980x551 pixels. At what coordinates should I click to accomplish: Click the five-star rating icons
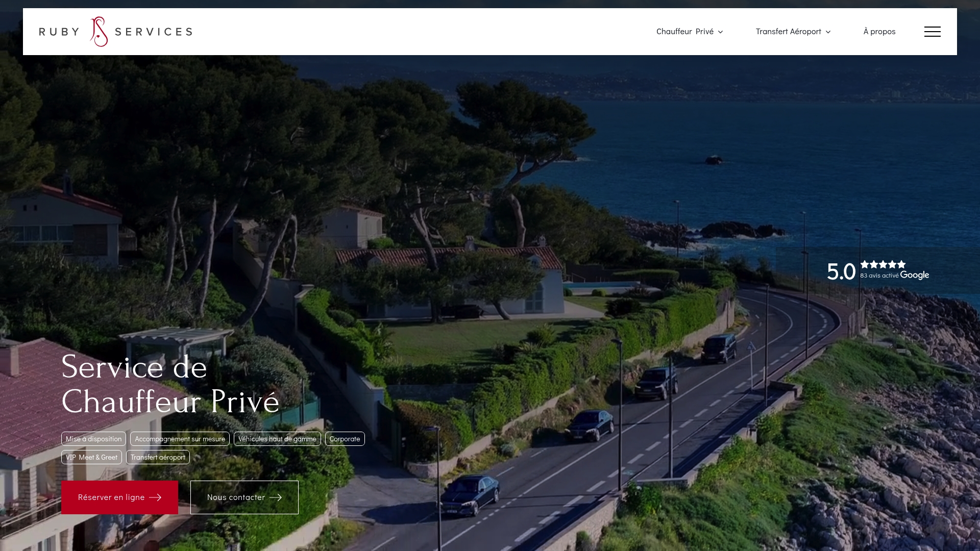[883, 264]
